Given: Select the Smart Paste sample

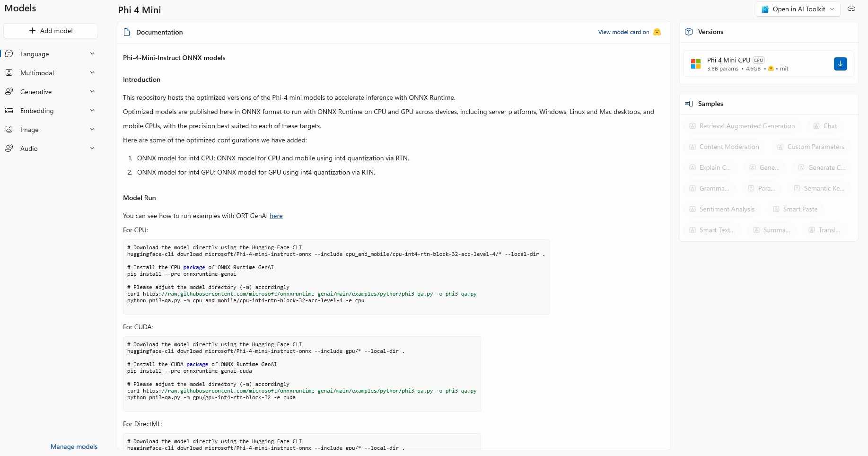Looking at the screenshot, I should coord(795,209).
